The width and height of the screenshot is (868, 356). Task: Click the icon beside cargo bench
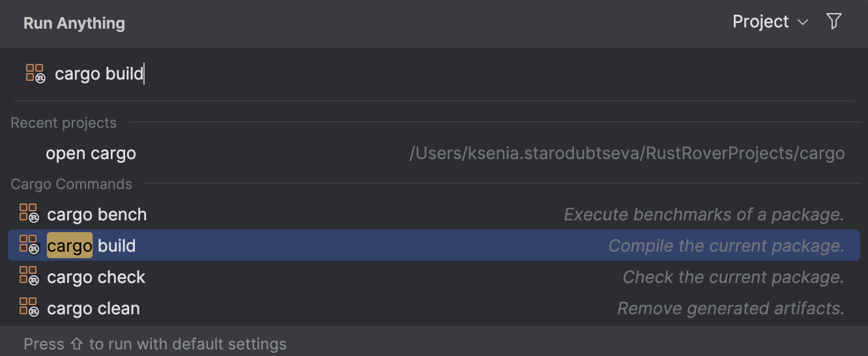tap(29, 214)
